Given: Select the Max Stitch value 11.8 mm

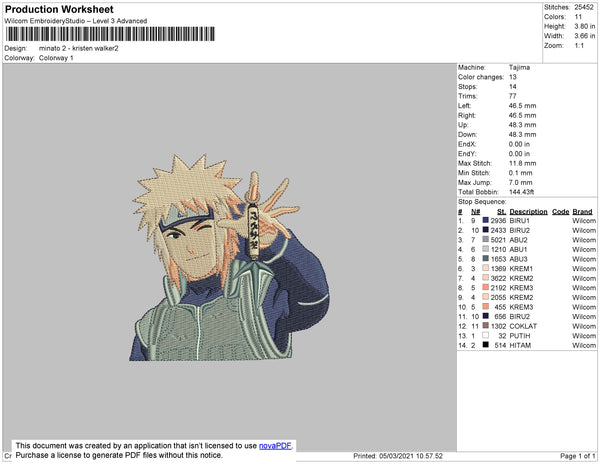Looking at the screenshot, I should pyautogui.click(x=522, y=163).
